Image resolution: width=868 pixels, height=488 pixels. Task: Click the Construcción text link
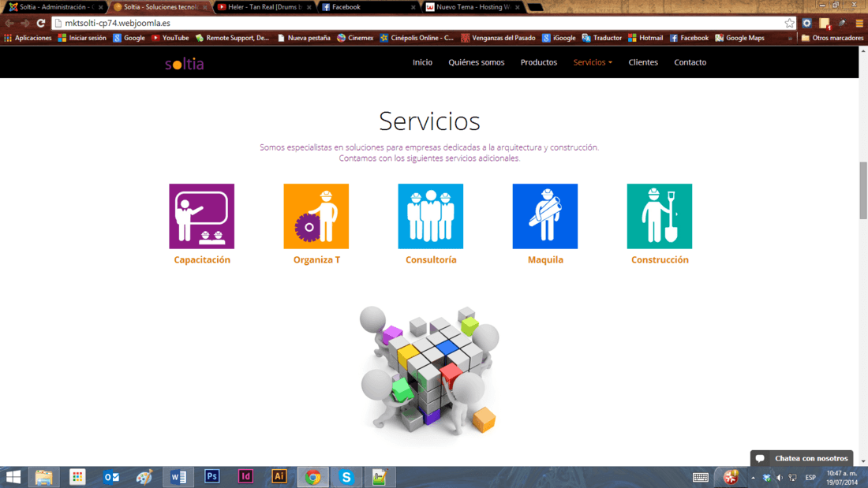[660, 259]
